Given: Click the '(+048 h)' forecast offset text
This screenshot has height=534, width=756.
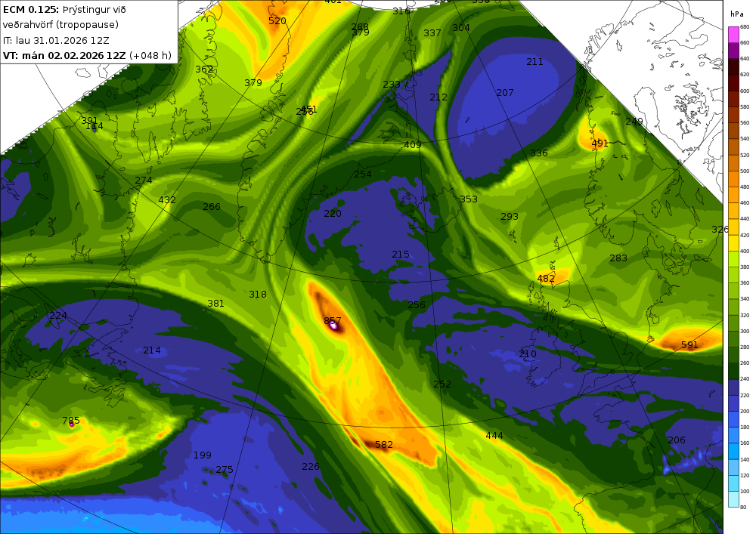Looking at the screenshot, I should click(x=150, y=55).
